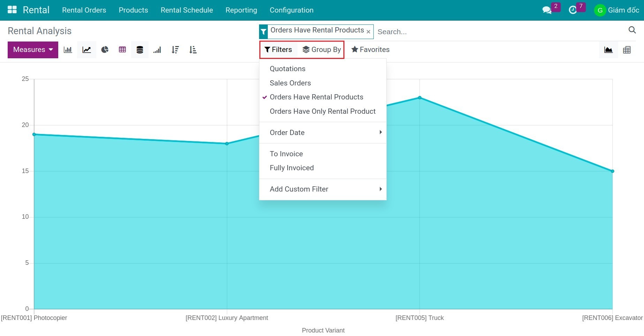
Task: Expand the Order Date submenu
Action: 323,133
